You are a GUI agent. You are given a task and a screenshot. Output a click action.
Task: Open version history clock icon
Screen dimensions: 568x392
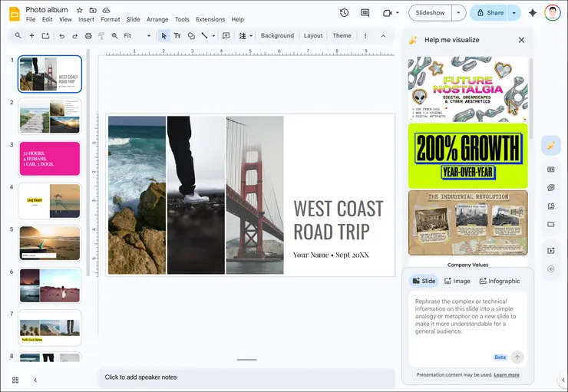tap(344, 13)
